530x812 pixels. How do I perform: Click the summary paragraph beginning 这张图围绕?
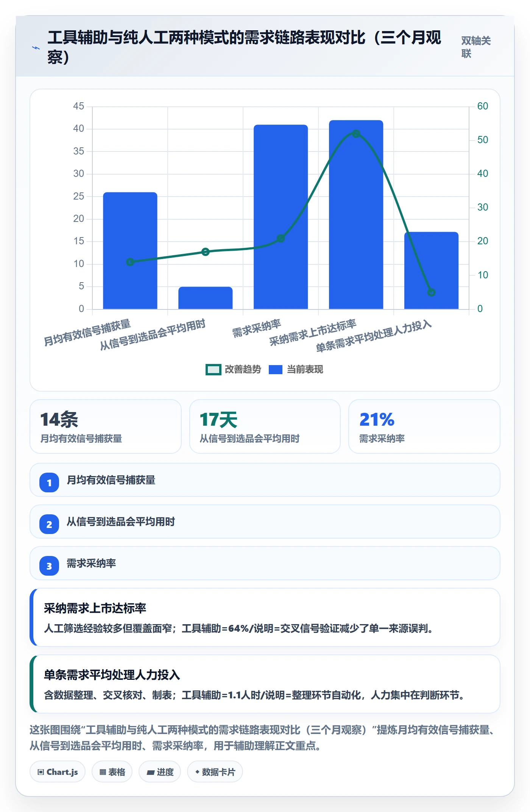[262, 737]
